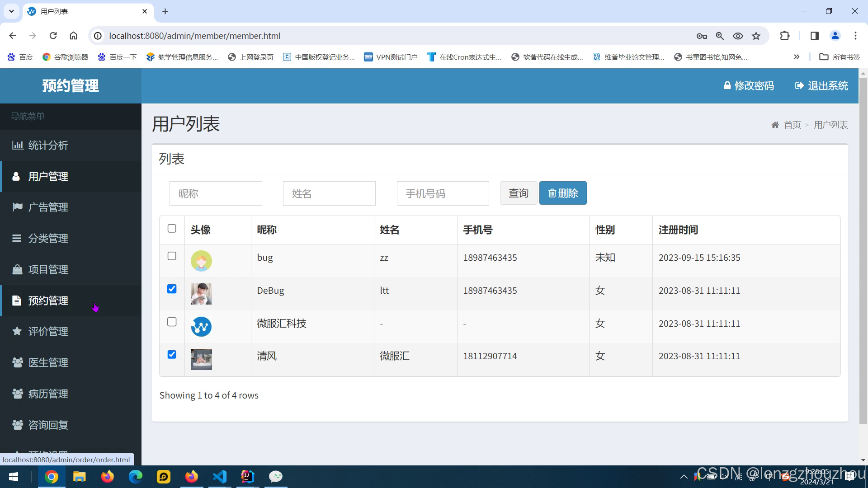This screenshot has width=868, height=488.
Task: Click the password key icon in address bar
Action: pyautogui.click(x=702, y=36)
